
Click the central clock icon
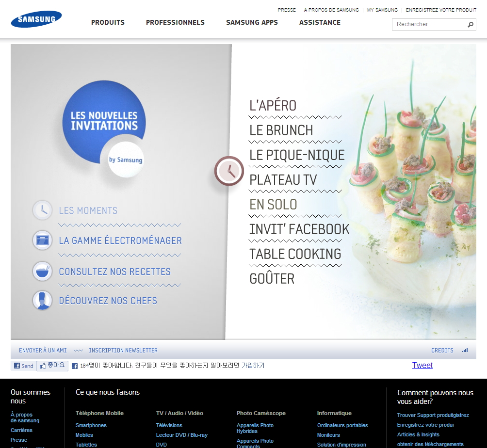pos(229,171)
